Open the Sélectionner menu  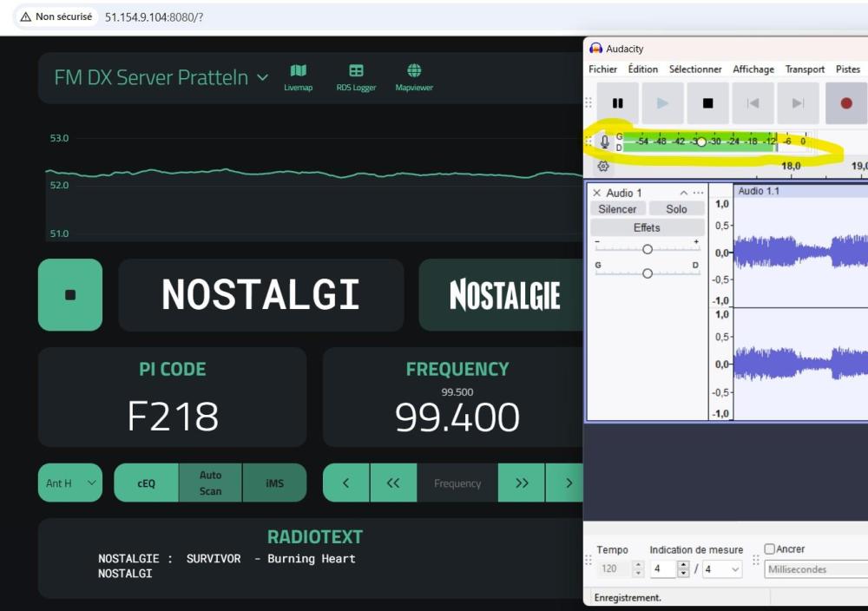[x=695, y=69]
